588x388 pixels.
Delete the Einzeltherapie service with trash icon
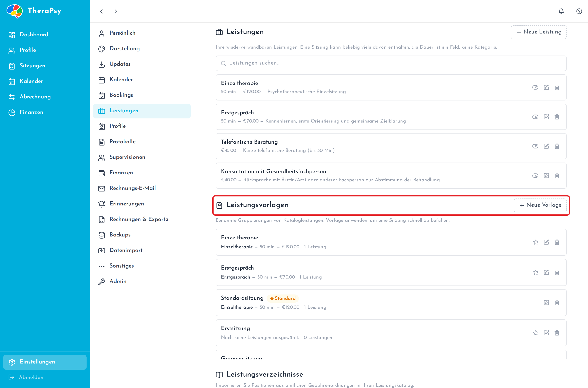click(557, 87)
